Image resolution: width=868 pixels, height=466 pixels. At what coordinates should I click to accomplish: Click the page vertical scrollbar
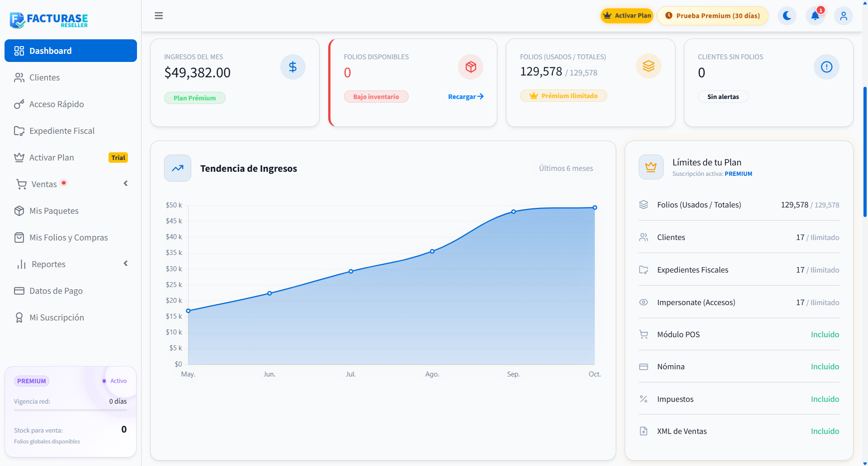tap(865, 151)
